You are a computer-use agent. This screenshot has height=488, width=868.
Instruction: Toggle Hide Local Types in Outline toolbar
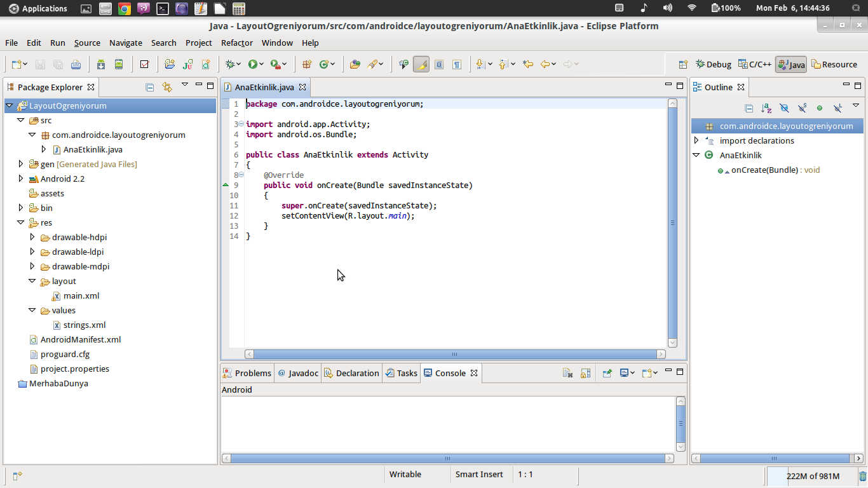click(837, 108)
